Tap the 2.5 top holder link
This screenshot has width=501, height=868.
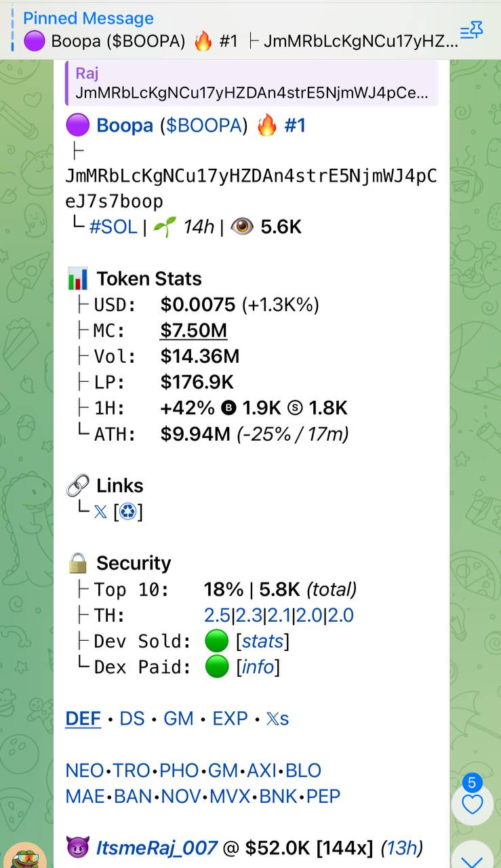217,615
